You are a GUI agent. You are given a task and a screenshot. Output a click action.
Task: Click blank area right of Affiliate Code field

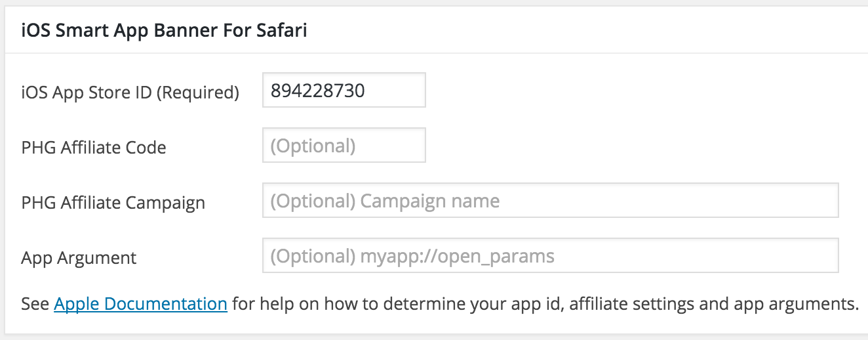tap(623, 145)
